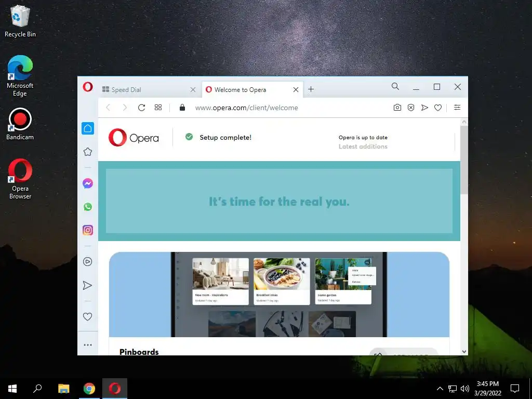532x399 pixels.
Task: Go back with the left arrow
Action: pyautogui.click(x=108, y=108)
